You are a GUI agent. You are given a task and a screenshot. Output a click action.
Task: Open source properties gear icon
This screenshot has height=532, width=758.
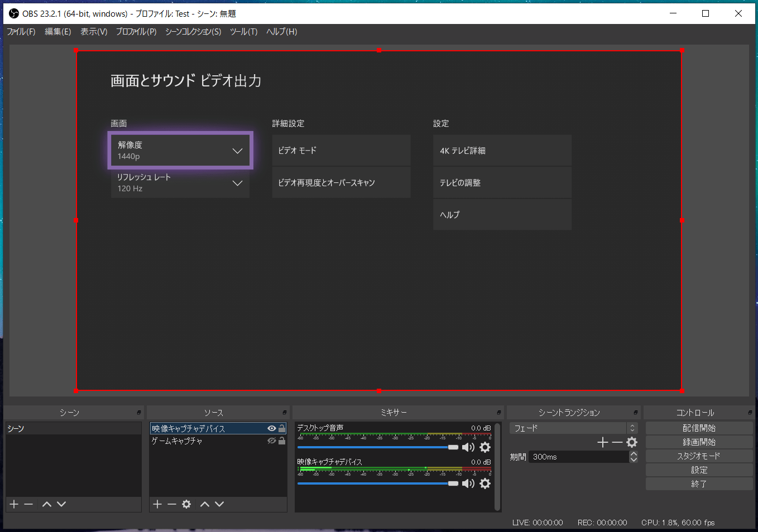[186, 504]
